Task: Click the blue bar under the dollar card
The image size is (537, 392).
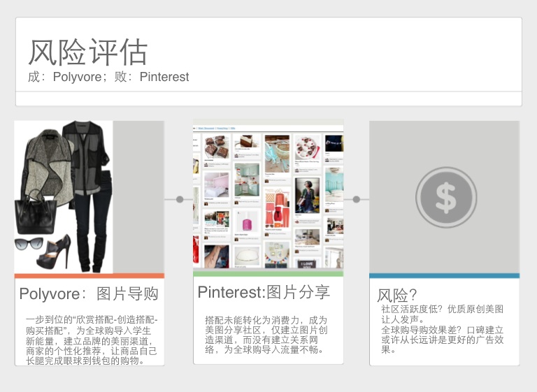Action: click(x=444, y=276)
